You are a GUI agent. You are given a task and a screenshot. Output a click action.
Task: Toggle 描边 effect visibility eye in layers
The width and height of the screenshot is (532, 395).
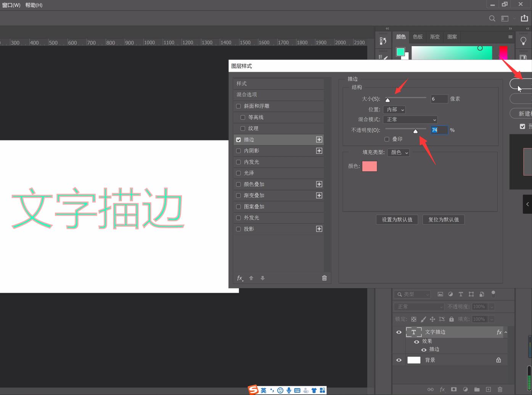[424, 350]
